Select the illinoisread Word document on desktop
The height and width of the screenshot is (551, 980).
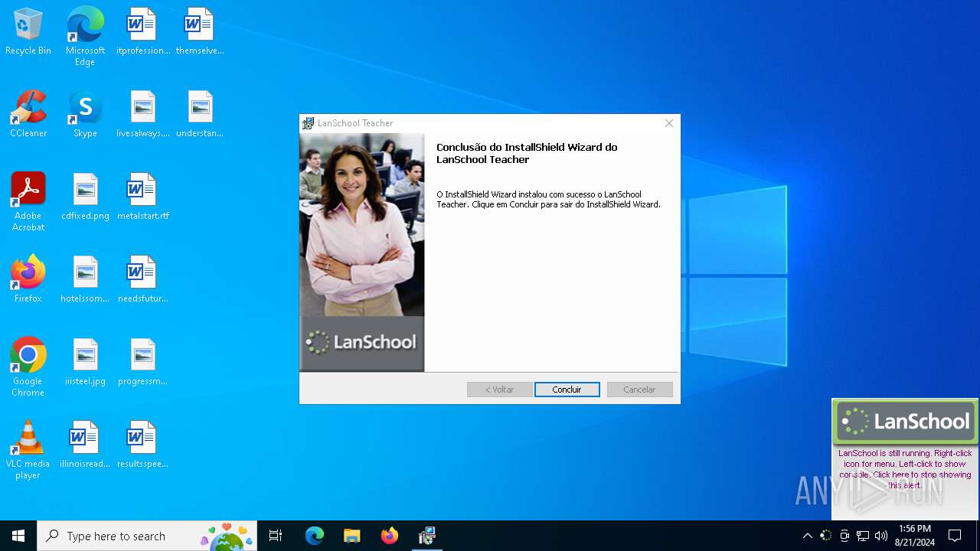click(x=85, y=445)
